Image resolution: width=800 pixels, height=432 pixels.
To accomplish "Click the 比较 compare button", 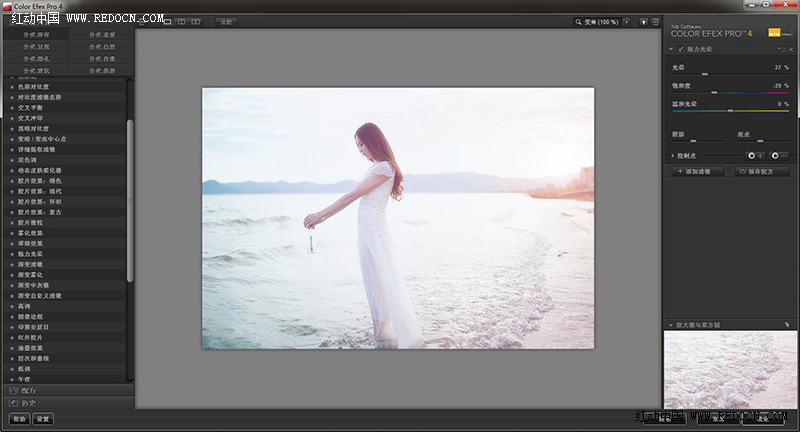I will (x=227, y=21).
